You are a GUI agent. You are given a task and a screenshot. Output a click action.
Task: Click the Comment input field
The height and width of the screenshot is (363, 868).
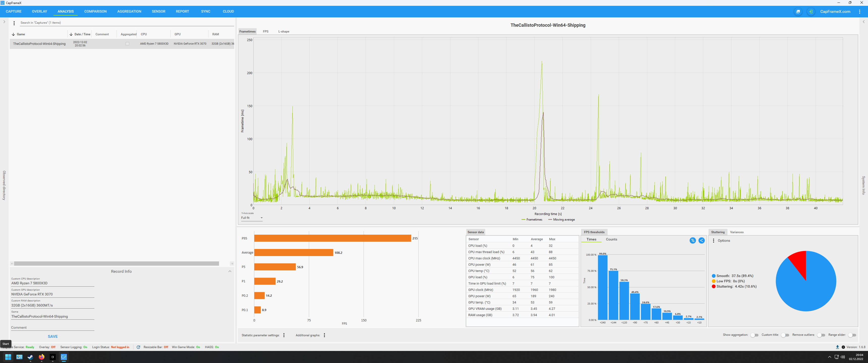(52, 328)
